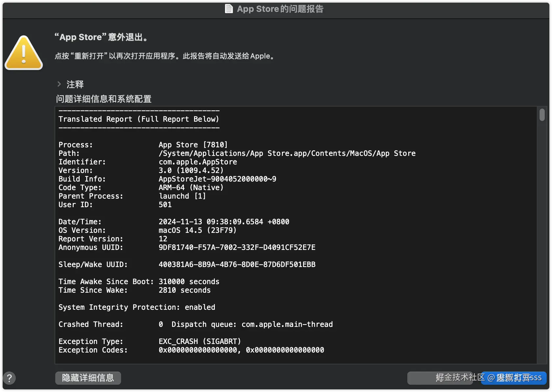This screenshot has width=552, height=392.
Task: Expand the 注释 comments section
Action: pyautogui.click(x=59, y=84)
